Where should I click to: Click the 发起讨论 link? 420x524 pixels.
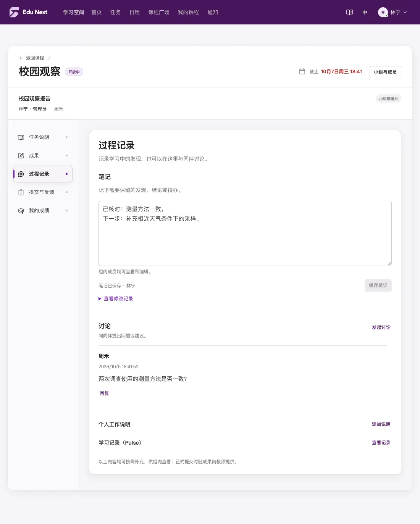click(x=381, y=327)
